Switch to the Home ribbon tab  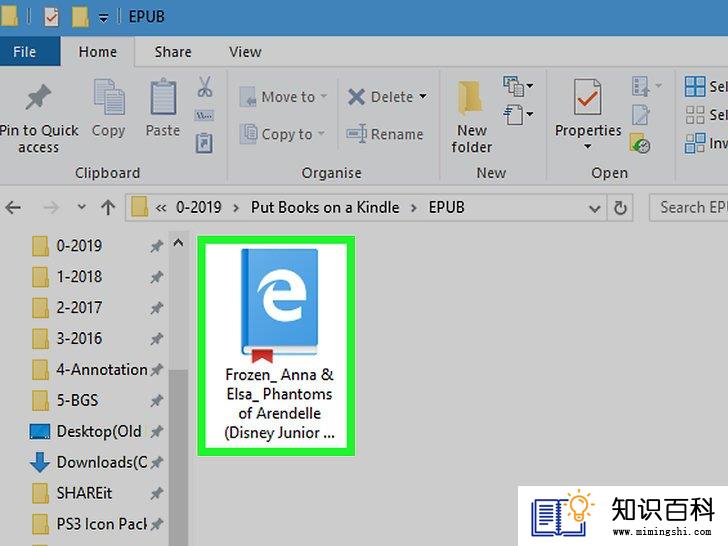(x=98, y=52)
